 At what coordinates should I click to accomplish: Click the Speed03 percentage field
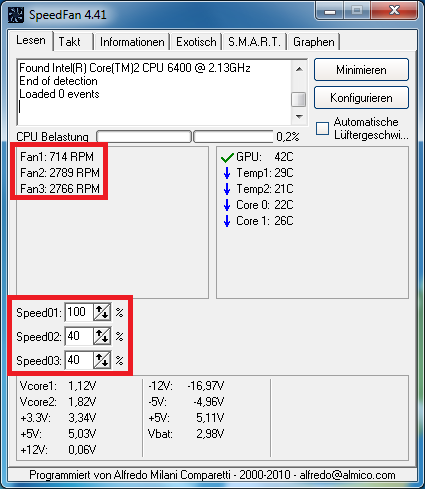pos(79,360)
